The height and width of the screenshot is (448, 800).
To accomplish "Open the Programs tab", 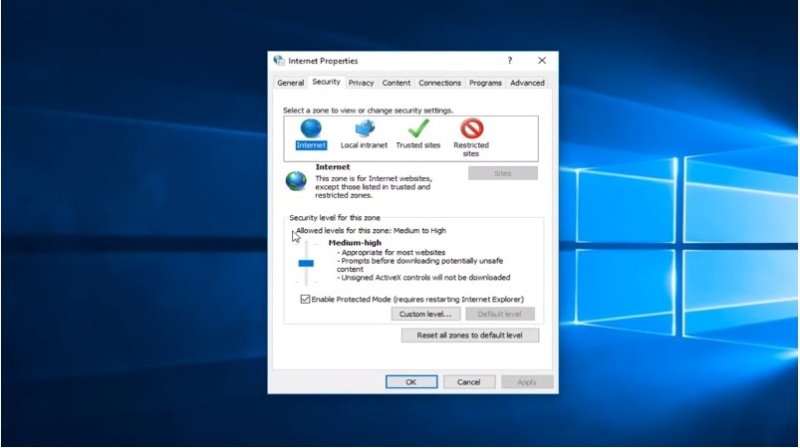I will [x=485, y=83].
